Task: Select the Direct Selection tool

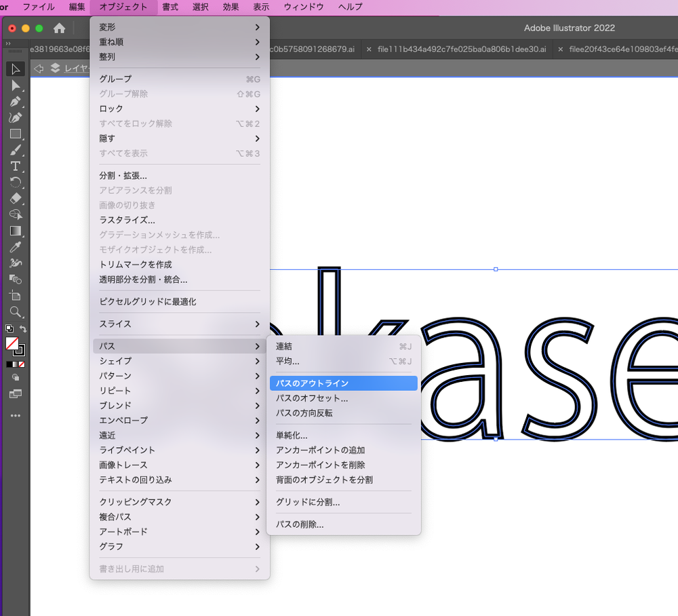Action: click(x=16, y=85)
